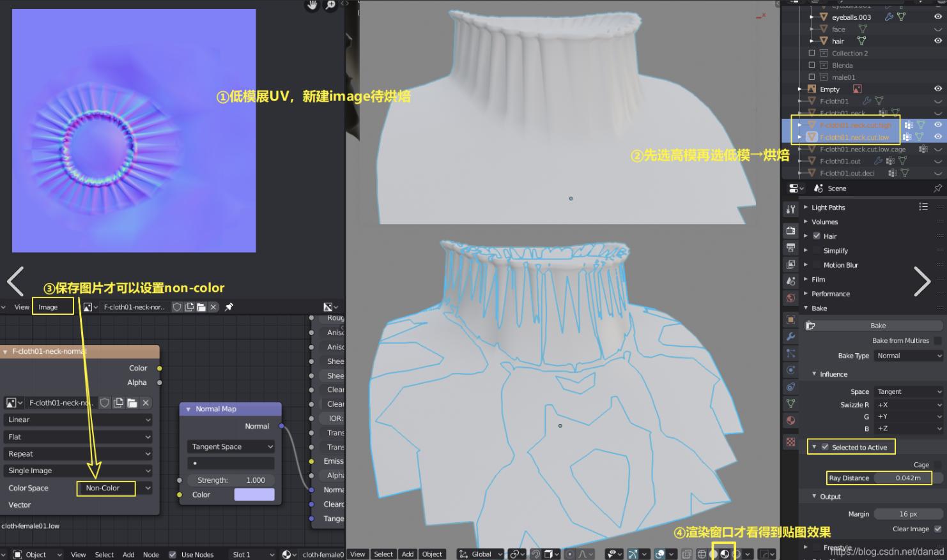The height and width of the screenshot is (560, 947).
Task: Expand the Light Paths panel
Action: click(828, 208)
